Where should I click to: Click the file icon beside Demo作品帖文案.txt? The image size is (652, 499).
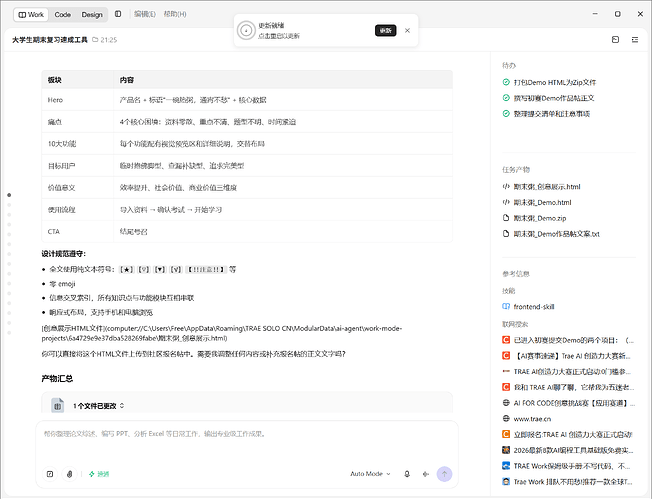point(506,234)
